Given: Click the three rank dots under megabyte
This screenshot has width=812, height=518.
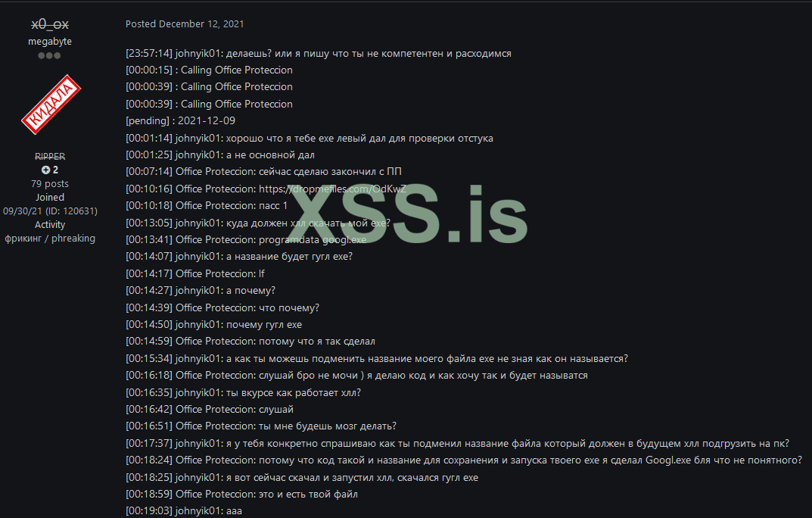Looking at the screenshot, I should coord(50,55).
